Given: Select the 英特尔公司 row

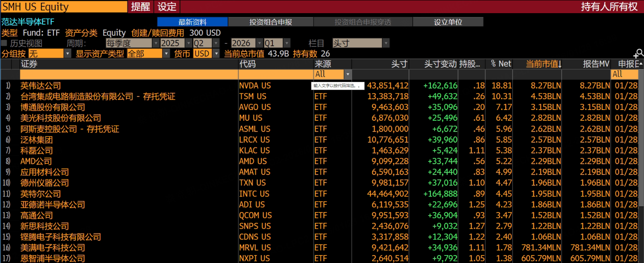Looking at the screenshot, I should pos(319,194).
